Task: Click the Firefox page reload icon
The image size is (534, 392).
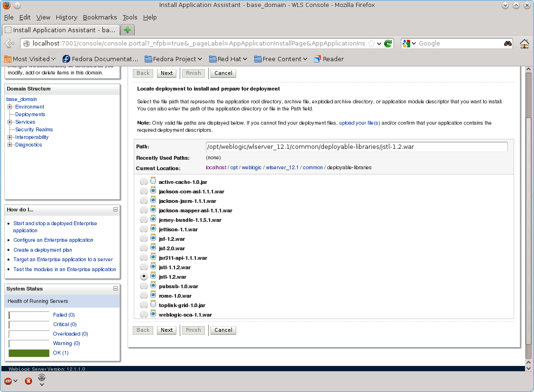Action: [387, 43]
